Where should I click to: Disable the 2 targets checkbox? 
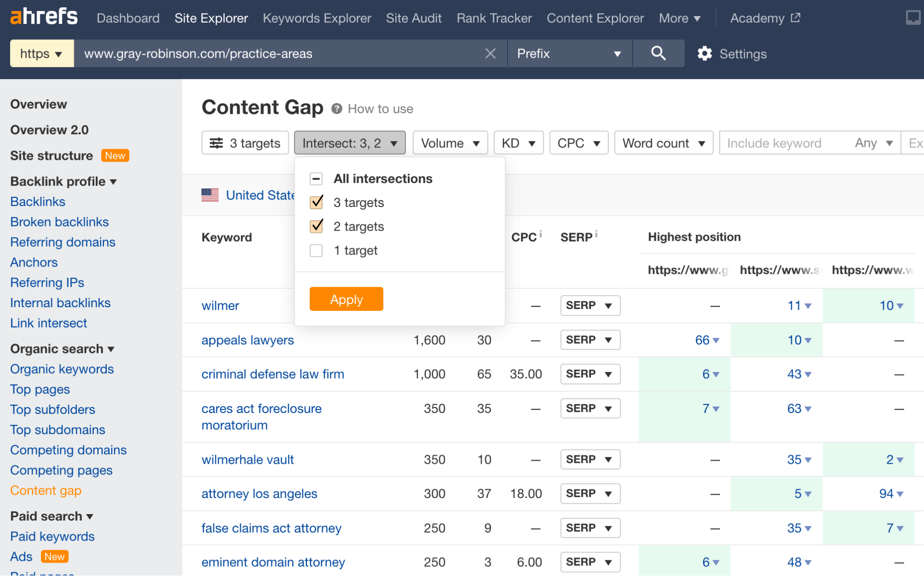pyautogui.click(x=317, y=226)
